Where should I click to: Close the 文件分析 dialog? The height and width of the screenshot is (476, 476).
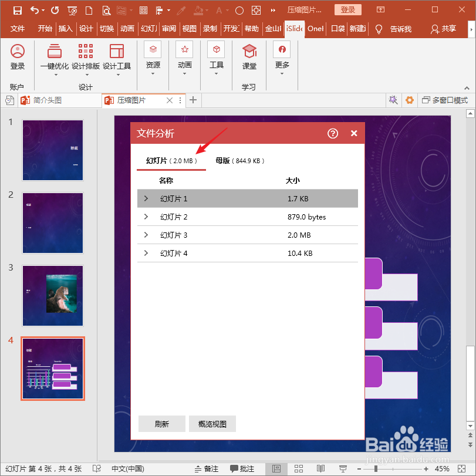(354, 133)
